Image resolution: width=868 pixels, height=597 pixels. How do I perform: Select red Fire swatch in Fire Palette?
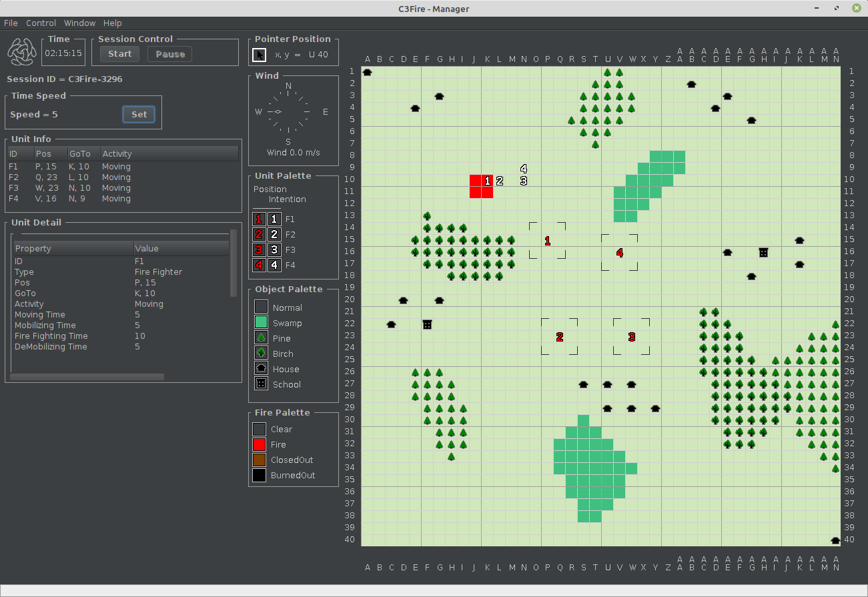[259, 444]
